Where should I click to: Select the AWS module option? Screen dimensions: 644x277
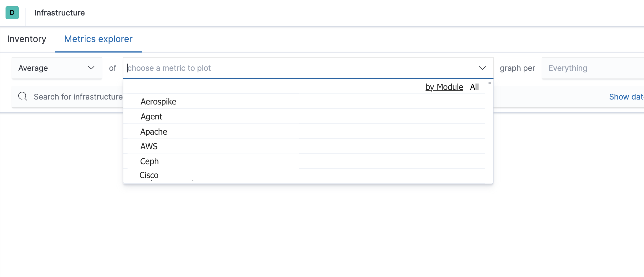tap(149, 146)
